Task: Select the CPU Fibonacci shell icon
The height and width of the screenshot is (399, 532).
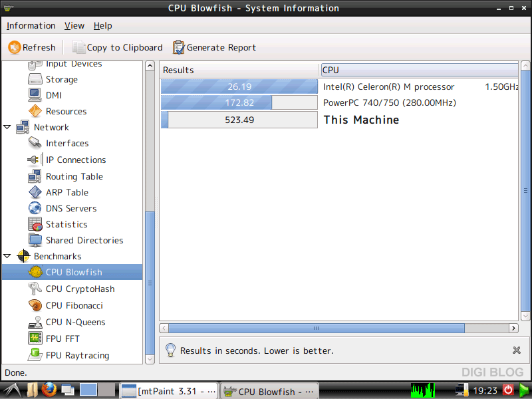Action: pos(35,305)
